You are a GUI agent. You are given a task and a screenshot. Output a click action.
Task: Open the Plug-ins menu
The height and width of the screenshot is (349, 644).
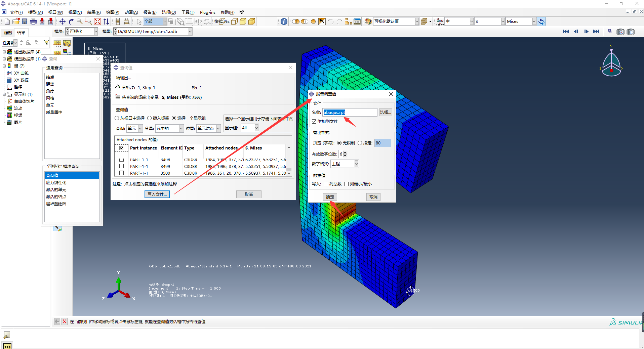(x=207, y=12)
